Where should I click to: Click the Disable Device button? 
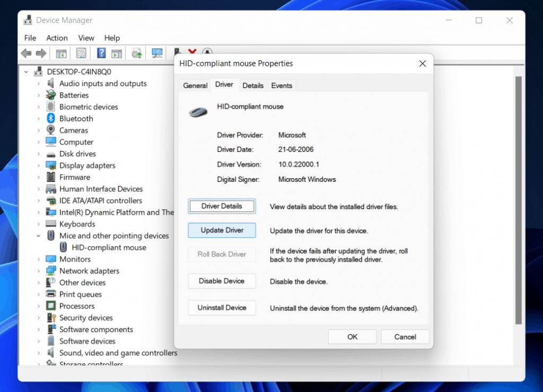[x=222, y=281]
